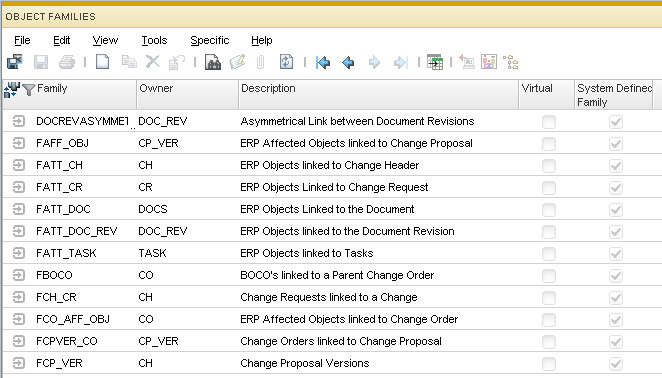Go to first record arrow
The width and height of the screenshot is (662, 378).
point(323,63)
